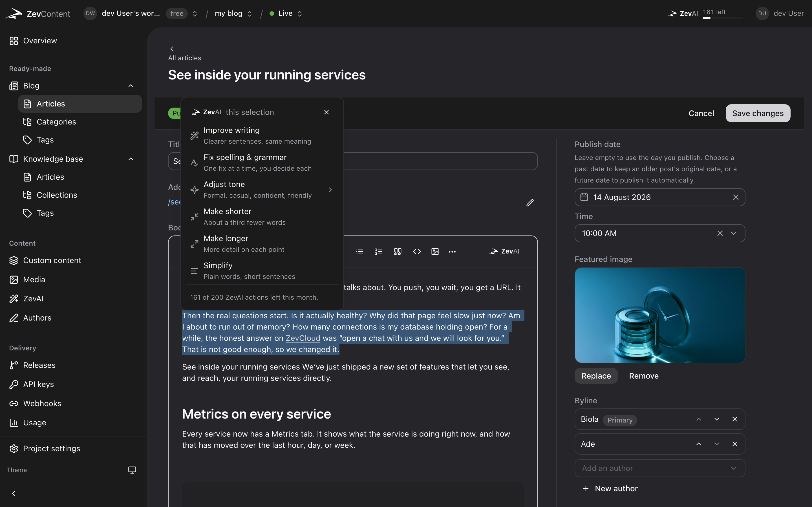Clear the 14 August 2026 publish date
This screenshot has height=507, width=812.
[x=736, y=197]
